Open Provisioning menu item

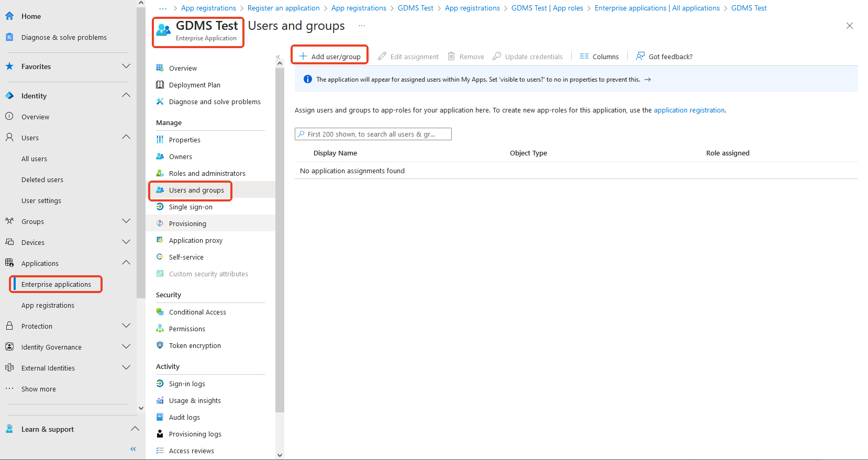210,223
